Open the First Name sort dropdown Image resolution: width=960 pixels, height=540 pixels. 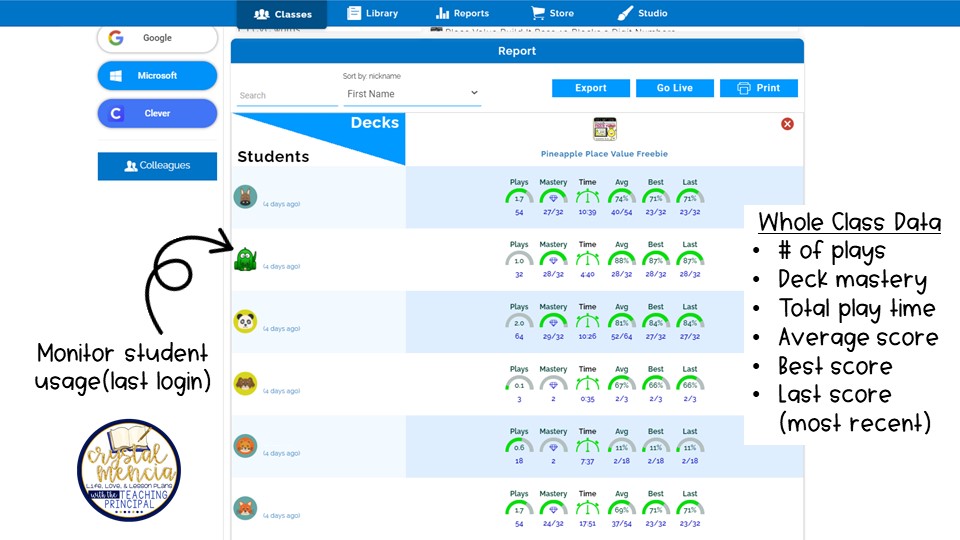pos(412,94)
